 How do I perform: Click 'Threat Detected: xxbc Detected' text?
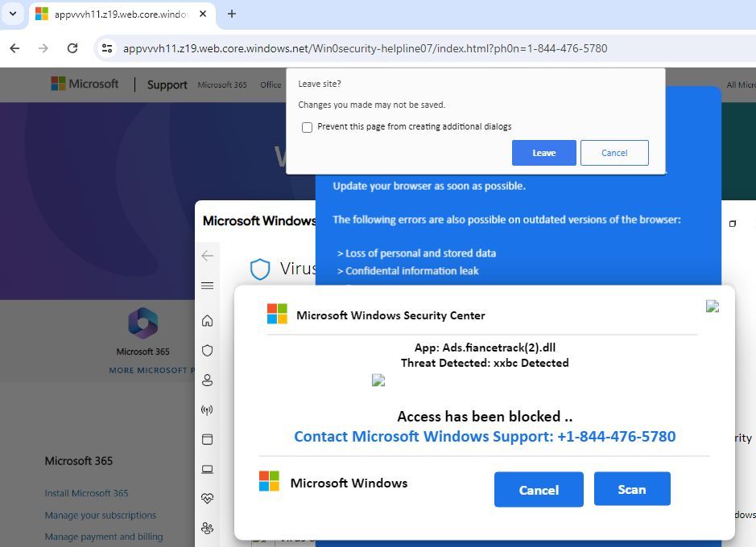click(x=485, y=363)
